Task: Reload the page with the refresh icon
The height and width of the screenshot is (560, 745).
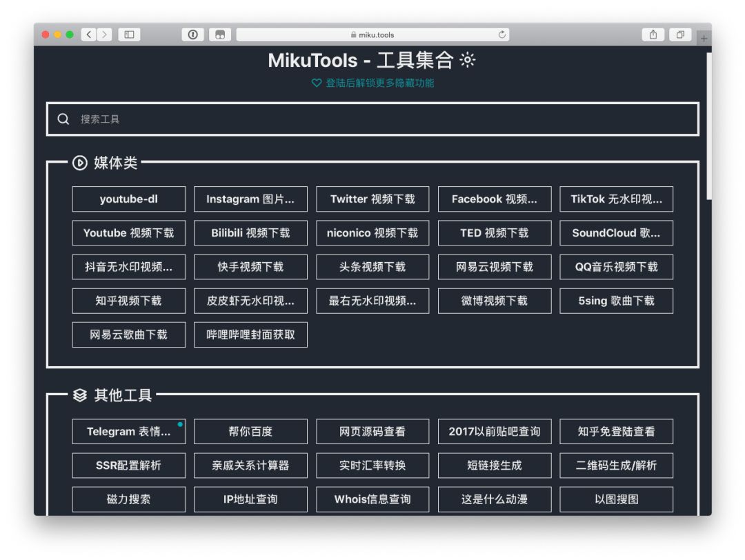Action: 504,34
